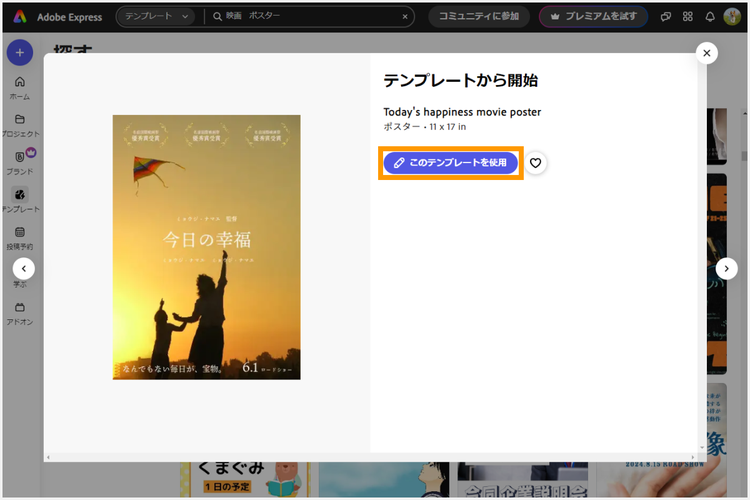Select テンプレート in the sidebar

coord(20,200)
